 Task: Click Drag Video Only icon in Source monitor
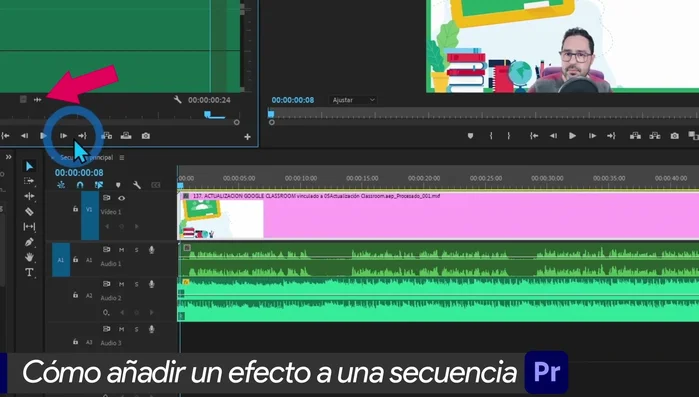click(x=23, y=99)
